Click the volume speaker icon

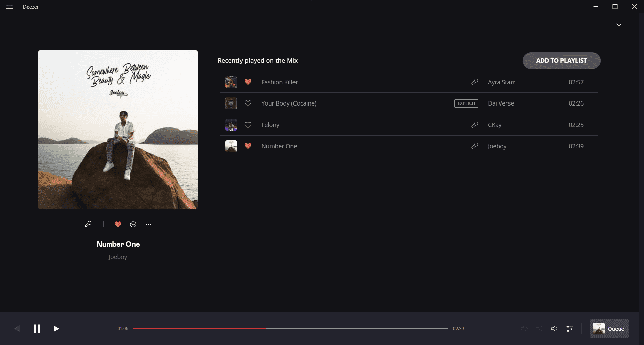(554, 329)
